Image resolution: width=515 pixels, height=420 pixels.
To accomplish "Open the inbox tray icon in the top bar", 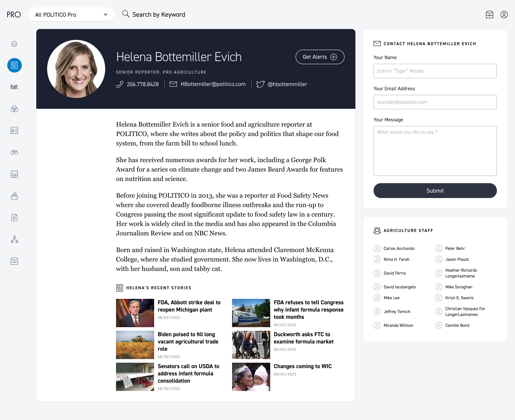I will coord(489,15).
